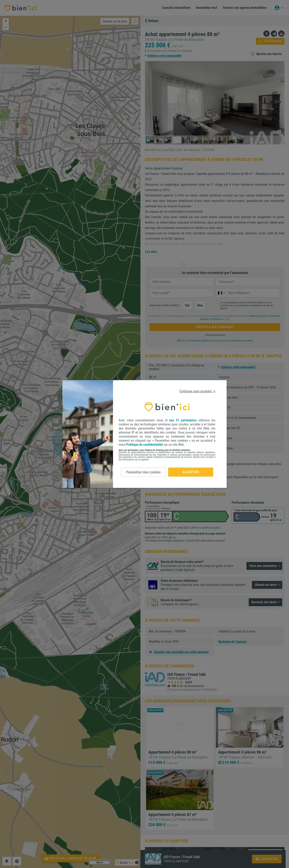
Task: Click Obtenir un devis button
Action: pyautogui.click(x=267, y=585)
